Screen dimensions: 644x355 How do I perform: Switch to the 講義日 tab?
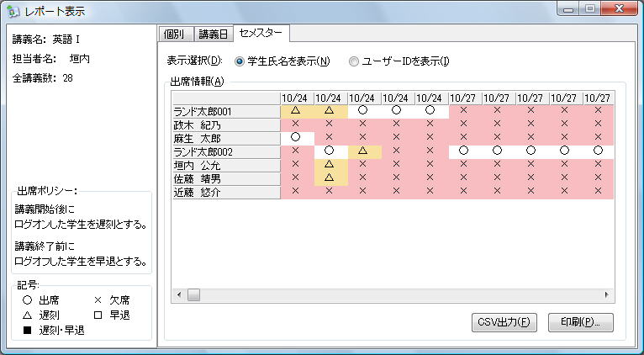(x=213, y=34)
